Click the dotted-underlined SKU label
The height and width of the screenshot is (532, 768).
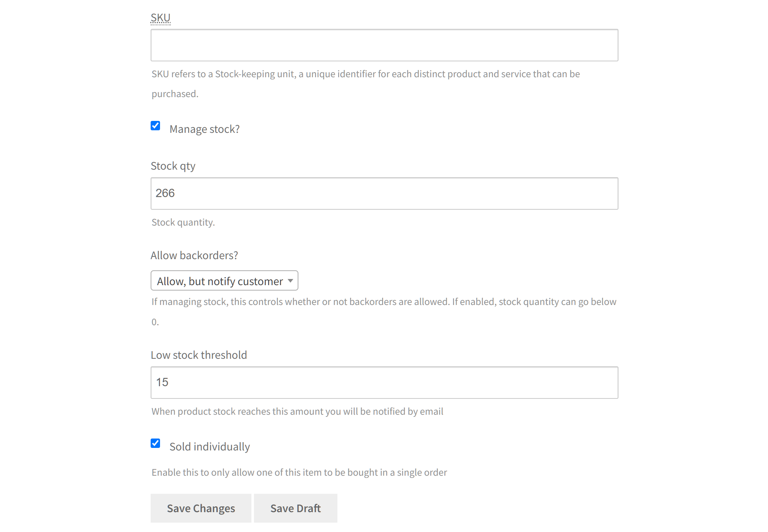point(160,18)
